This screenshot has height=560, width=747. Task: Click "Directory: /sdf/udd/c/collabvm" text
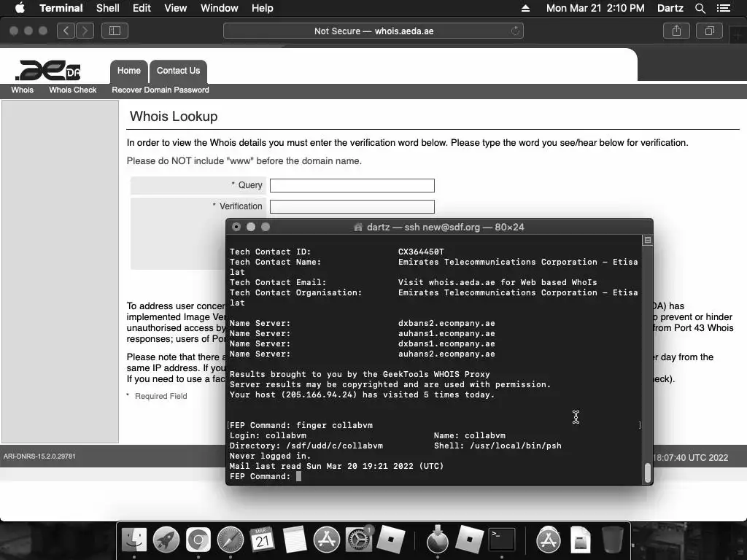click(x=306, y=446)
